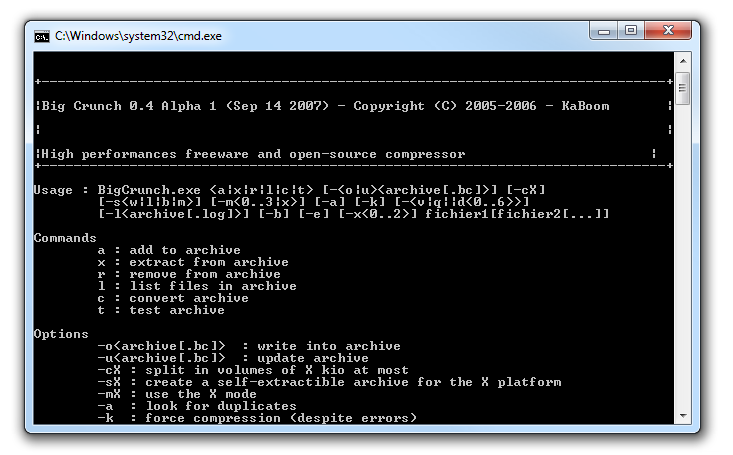Click '-a : look for duplicates' line
733x455 pixels.
click(197, 406)
